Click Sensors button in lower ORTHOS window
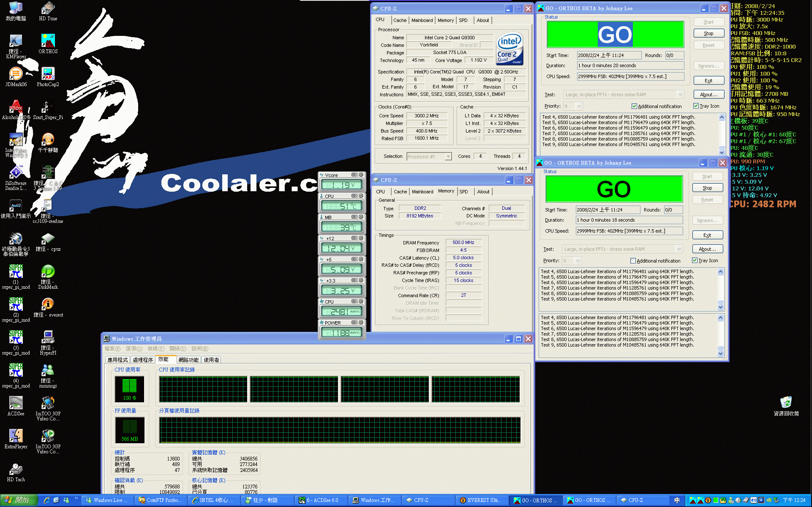 (x=707, y=220)
